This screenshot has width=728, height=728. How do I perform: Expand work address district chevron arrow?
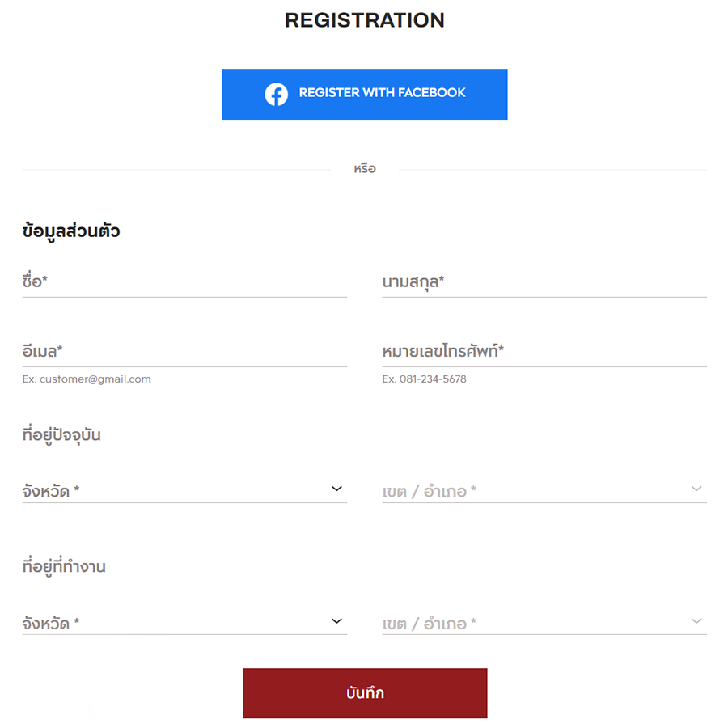tap(696, 621)
